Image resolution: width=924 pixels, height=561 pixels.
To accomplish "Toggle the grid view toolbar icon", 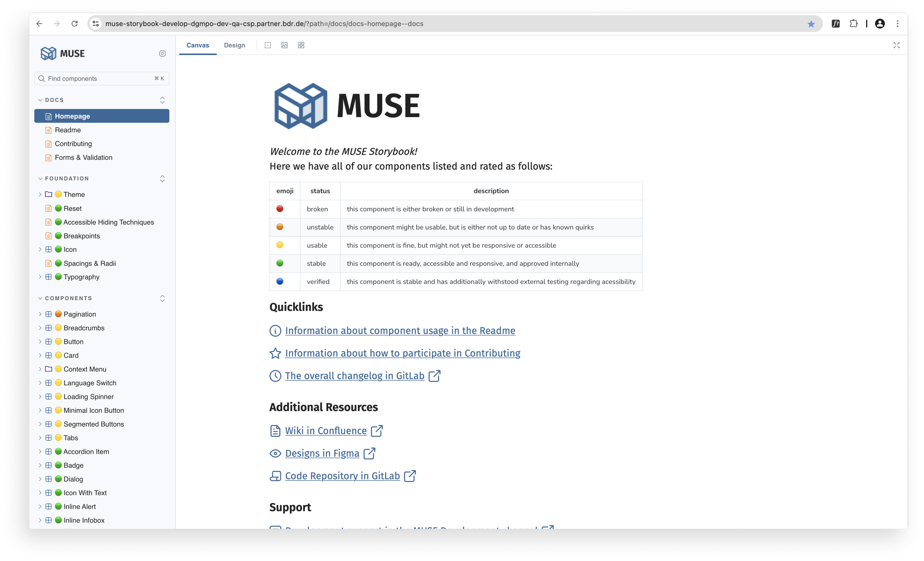I will [301, 45].
